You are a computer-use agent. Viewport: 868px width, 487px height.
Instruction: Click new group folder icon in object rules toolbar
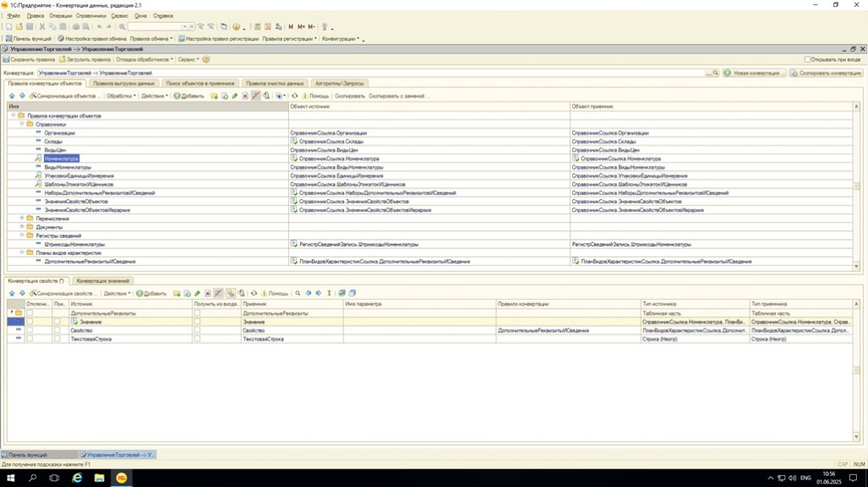pos(214,96)
